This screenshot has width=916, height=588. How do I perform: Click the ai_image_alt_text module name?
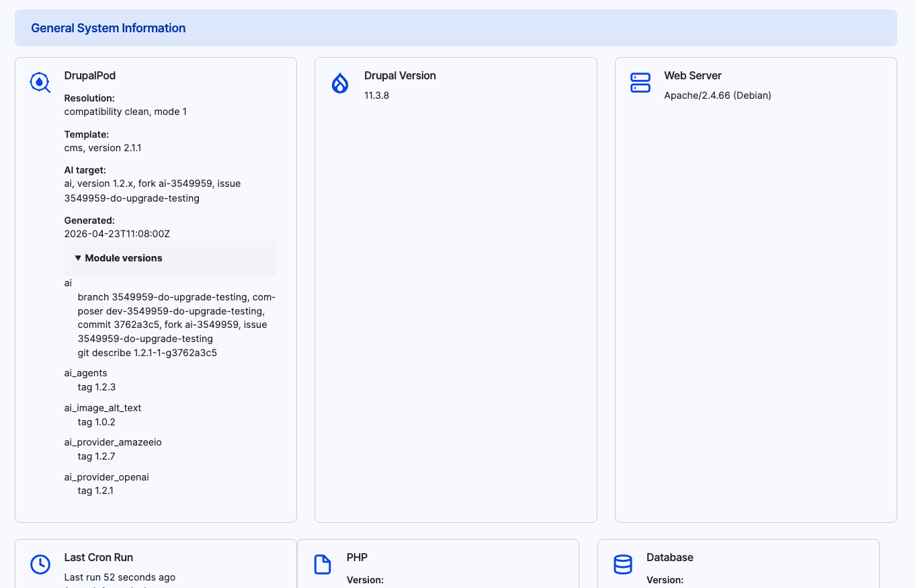click(x=103, y=408)
